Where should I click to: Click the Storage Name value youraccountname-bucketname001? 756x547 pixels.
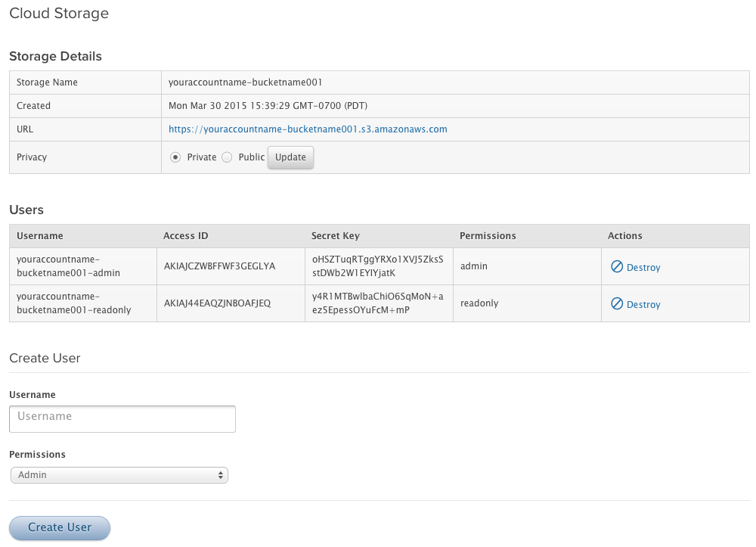[x=246, y=82]
